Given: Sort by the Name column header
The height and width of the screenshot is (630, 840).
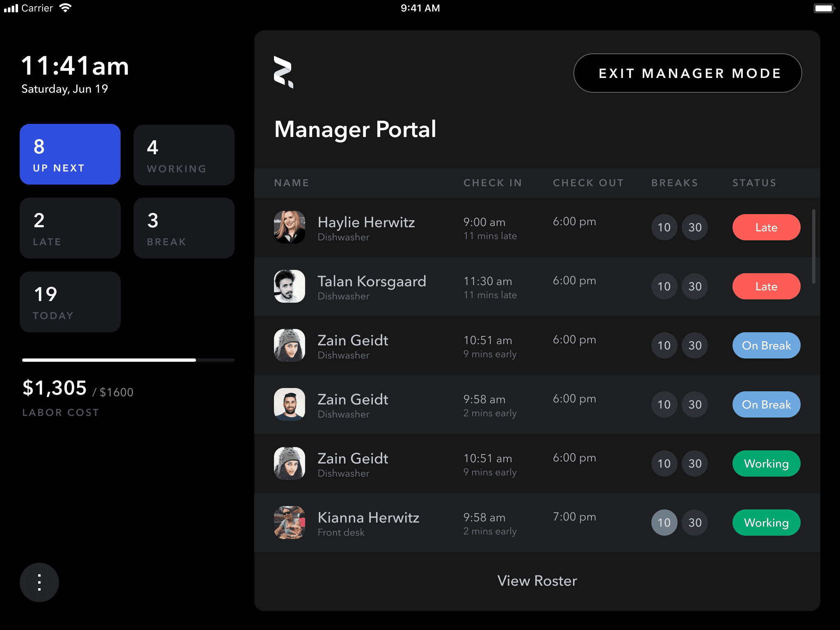Looking at the screenshot, I should [x=292, y=183].
